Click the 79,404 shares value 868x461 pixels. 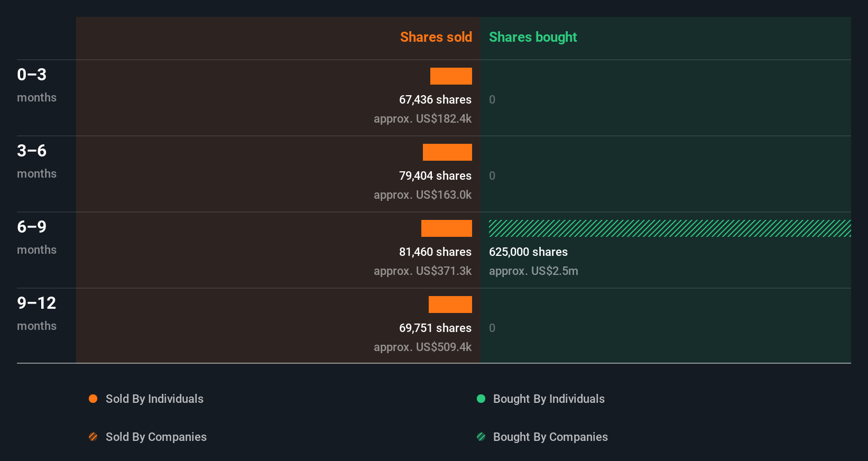[435, 176]
